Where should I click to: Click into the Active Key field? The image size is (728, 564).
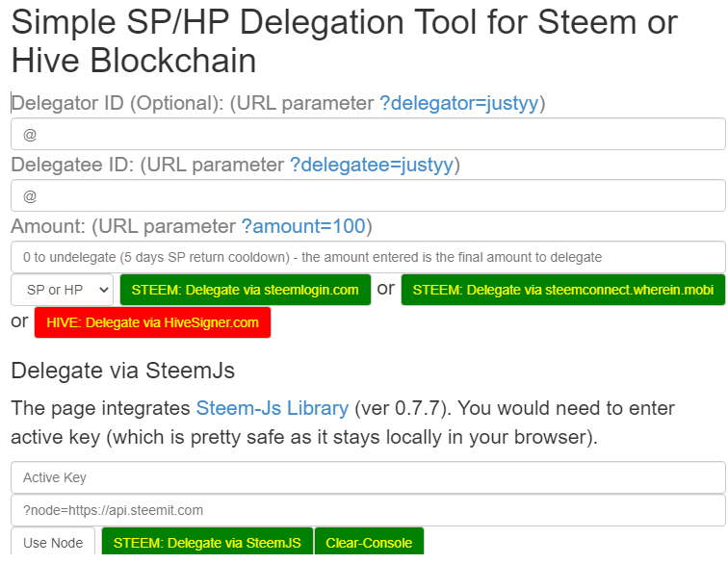[x=368, y=477]
